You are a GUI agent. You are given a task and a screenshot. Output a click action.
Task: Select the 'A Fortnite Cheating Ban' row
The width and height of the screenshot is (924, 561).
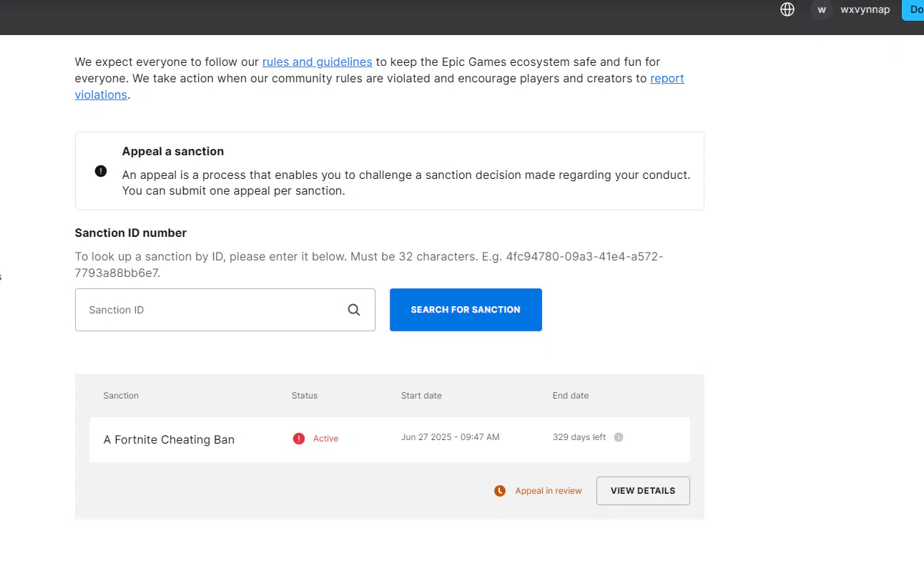pos(390,439)
